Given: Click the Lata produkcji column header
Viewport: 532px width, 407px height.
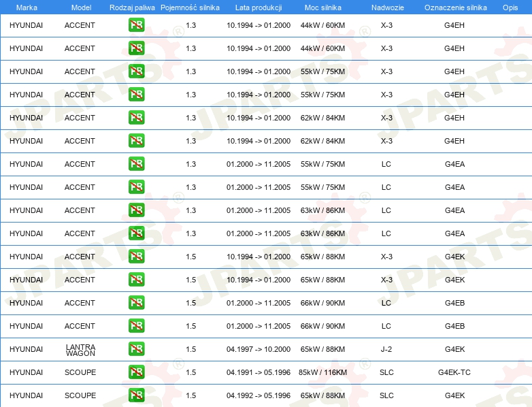Looking at the screenshot, I should [x=259, y=7].
